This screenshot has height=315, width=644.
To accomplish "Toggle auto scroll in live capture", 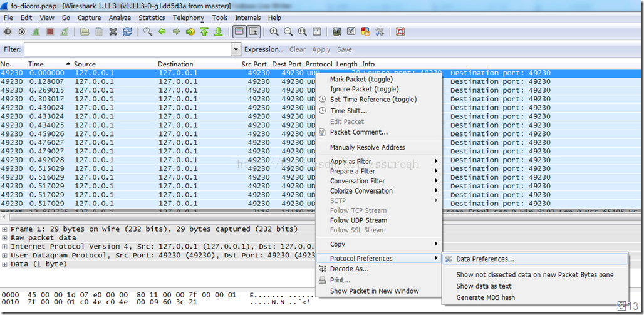I will (x=254, y=31).
